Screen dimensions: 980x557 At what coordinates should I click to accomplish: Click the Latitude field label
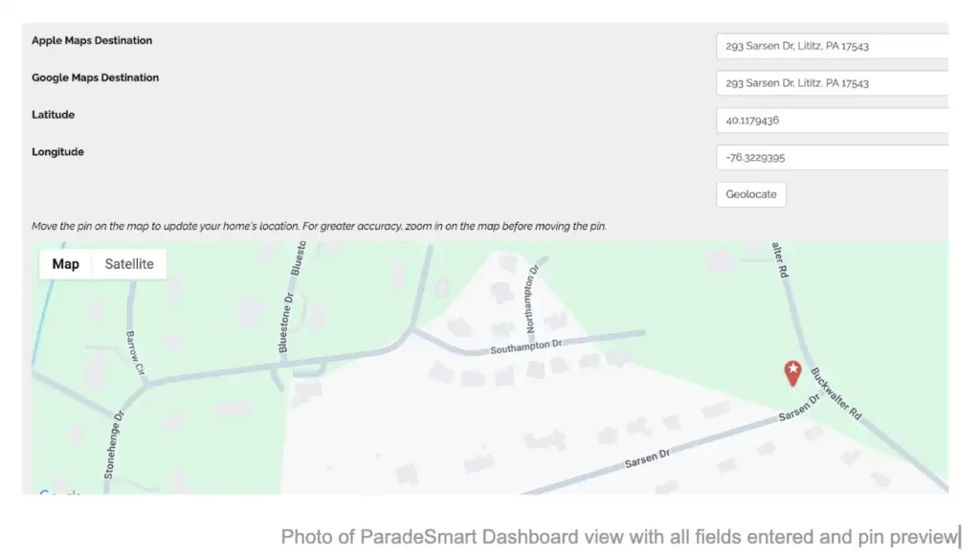point(54,115)
